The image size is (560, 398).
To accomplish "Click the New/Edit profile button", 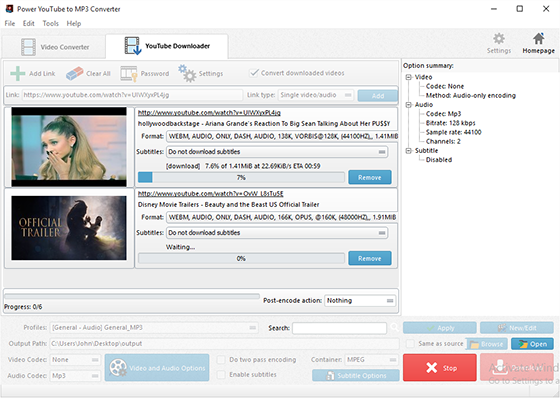I will [517, 328].
